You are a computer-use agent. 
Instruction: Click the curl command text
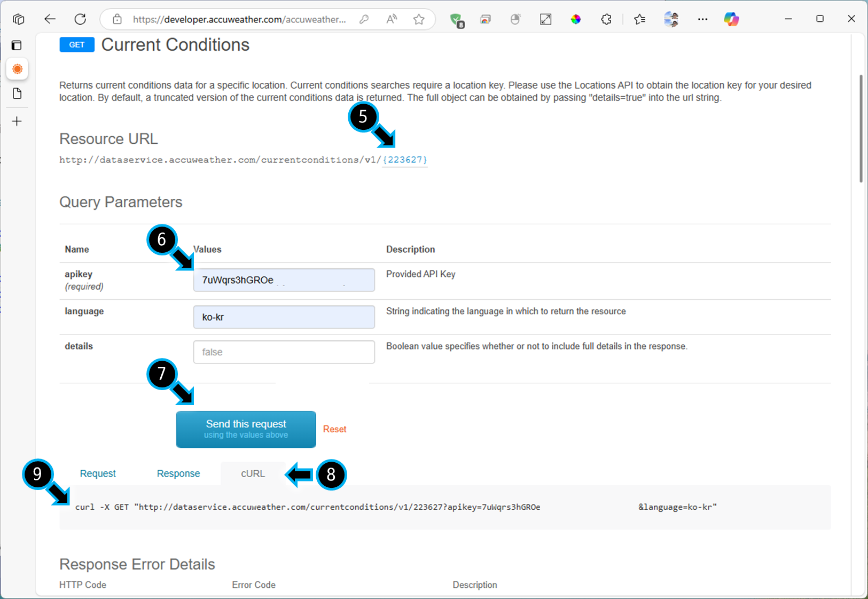tap(396, 507)
